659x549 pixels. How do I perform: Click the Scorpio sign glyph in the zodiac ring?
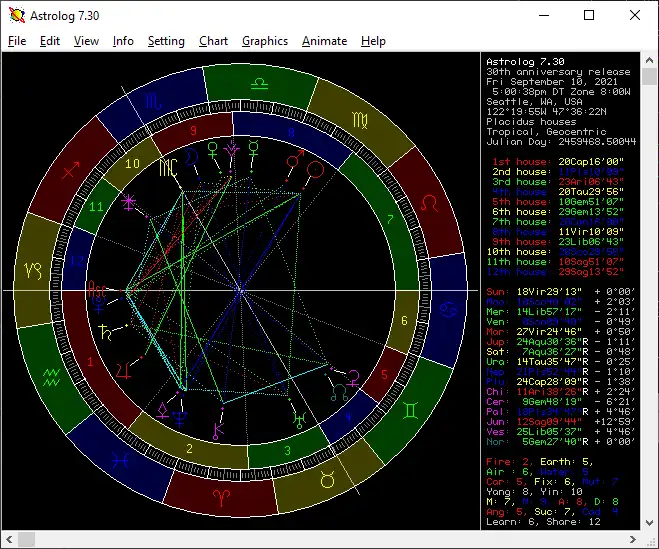153,101
